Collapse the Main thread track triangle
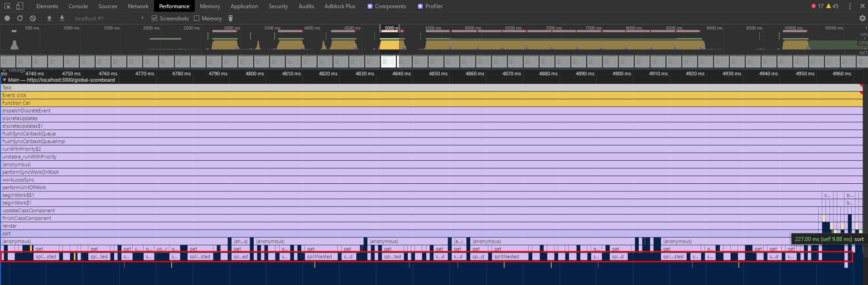This screenshot has height=285, width=868. click(x=5, y=80)
